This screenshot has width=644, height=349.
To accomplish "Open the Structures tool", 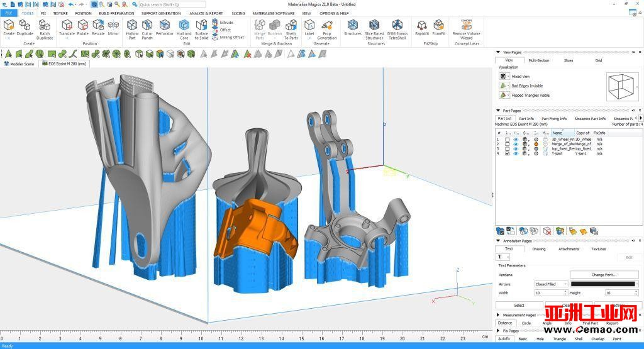I will pyautogui.click(x=353, y=28).
